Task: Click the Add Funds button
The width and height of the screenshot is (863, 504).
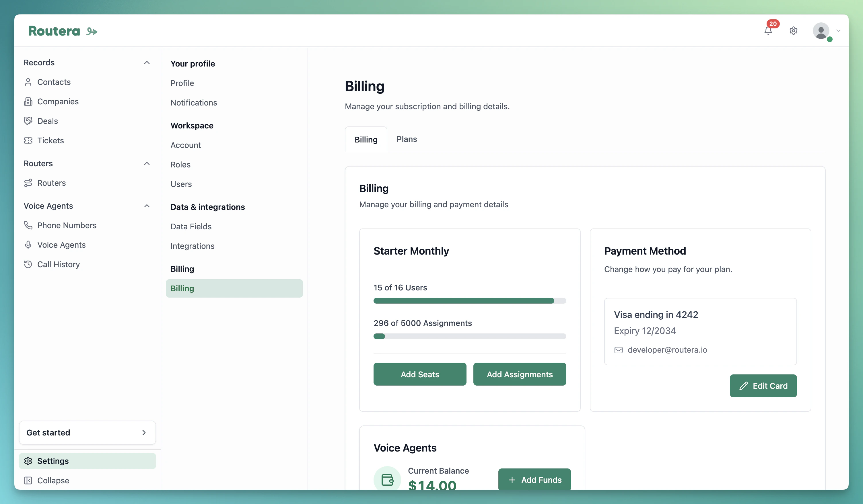Action: click(x=534, y=480)
